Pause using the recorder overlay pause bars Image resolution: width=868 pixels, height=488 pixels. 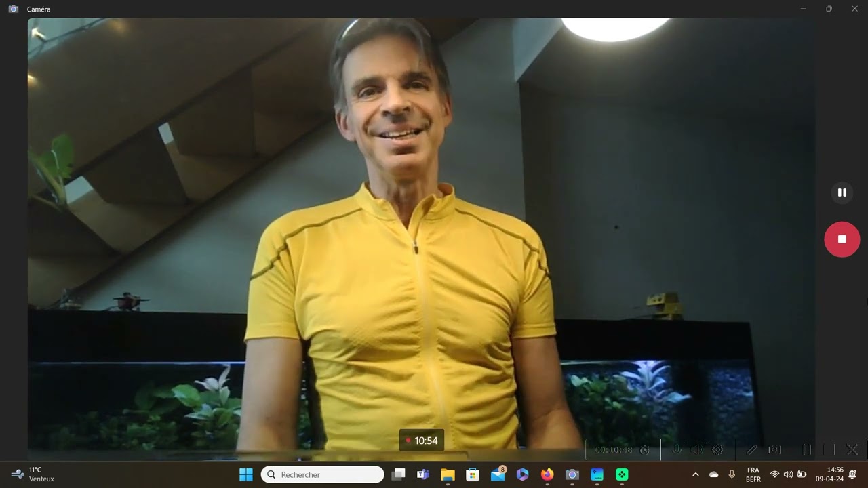[807, 449]
